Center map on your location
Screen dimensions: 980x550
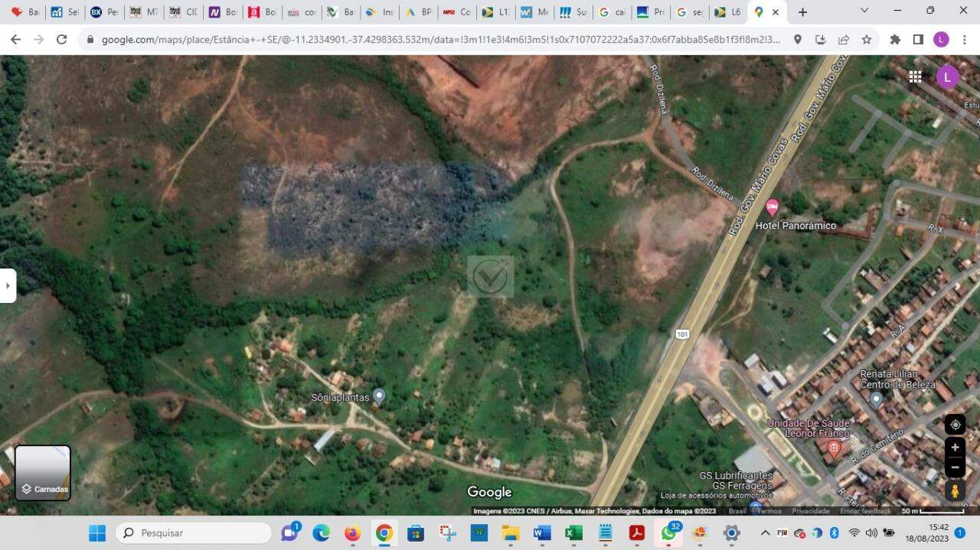click(x=955, y=425)
